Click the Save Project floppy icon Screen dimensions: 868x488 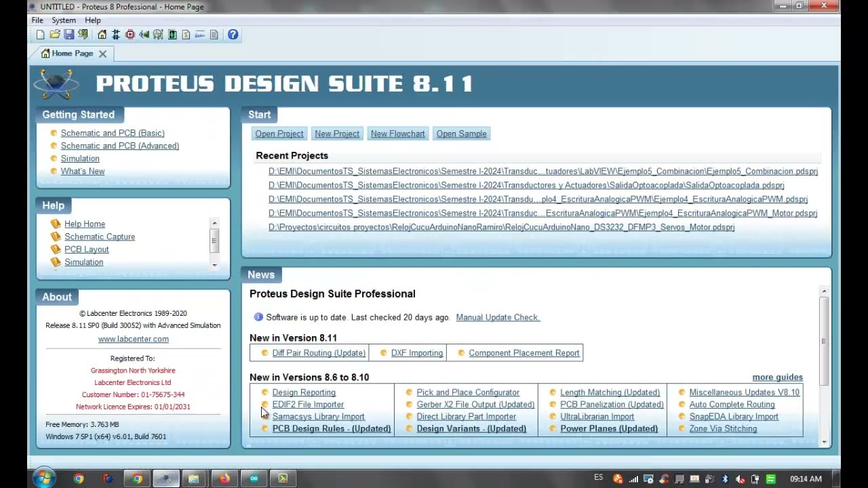click(68, 35)
